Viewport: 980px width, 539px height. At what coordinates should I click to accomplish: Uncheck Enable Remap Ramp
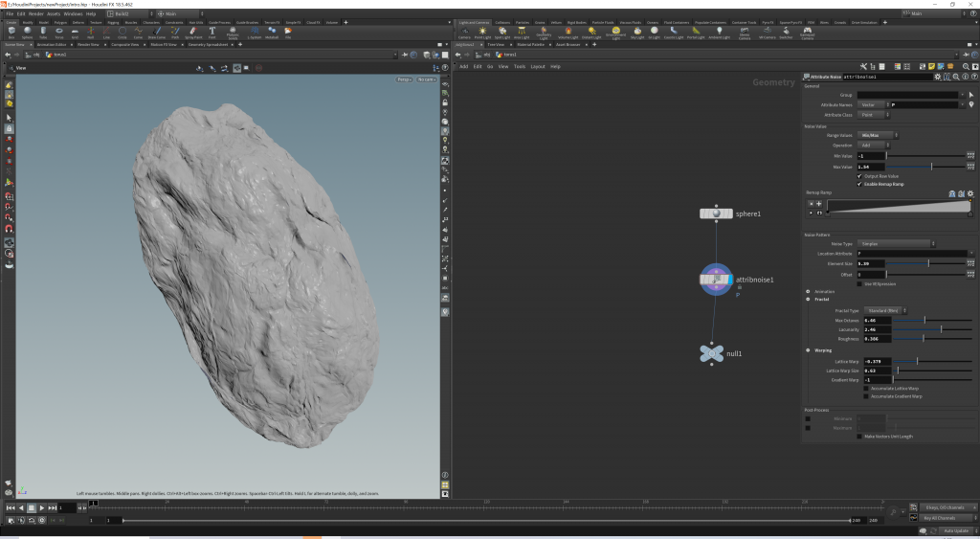tap(859, 184)
